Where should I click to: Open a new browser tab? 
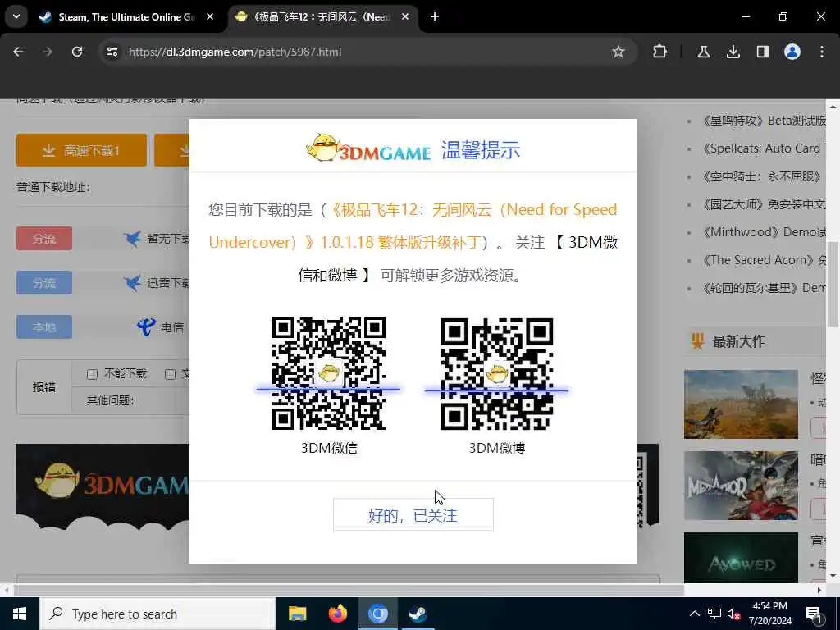(x=435, y=16)
